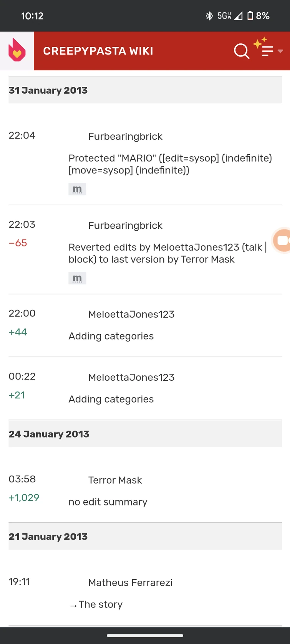The image size is (290, 644).
Task: Open Terror Mask user page
Action: (115, 480)
